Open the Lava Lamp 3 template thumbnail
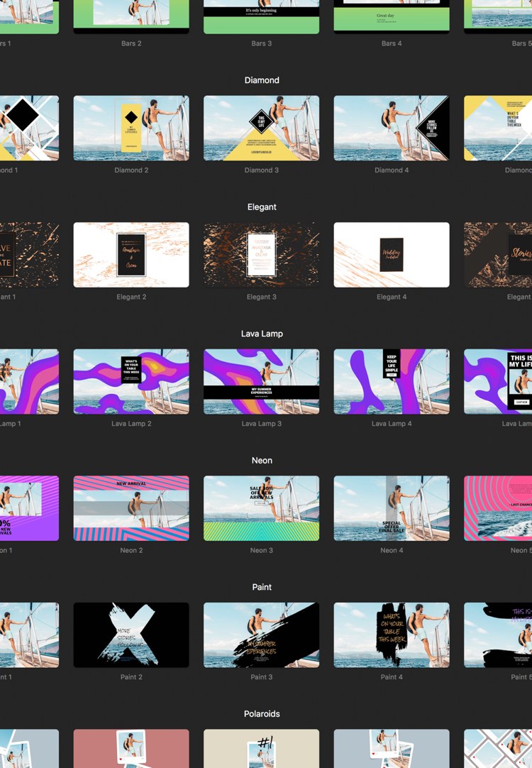 click(261, 382)
